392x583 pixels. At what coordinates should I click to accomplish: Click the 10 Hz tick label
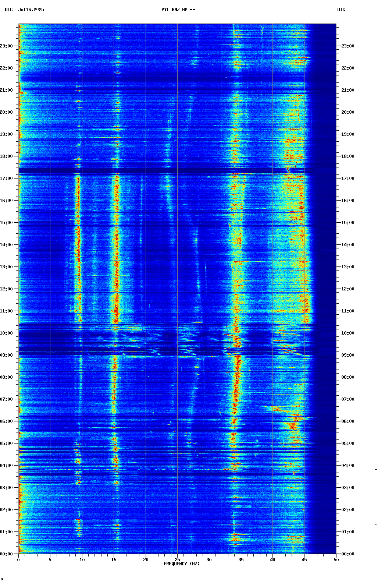[x=82, y=560]
